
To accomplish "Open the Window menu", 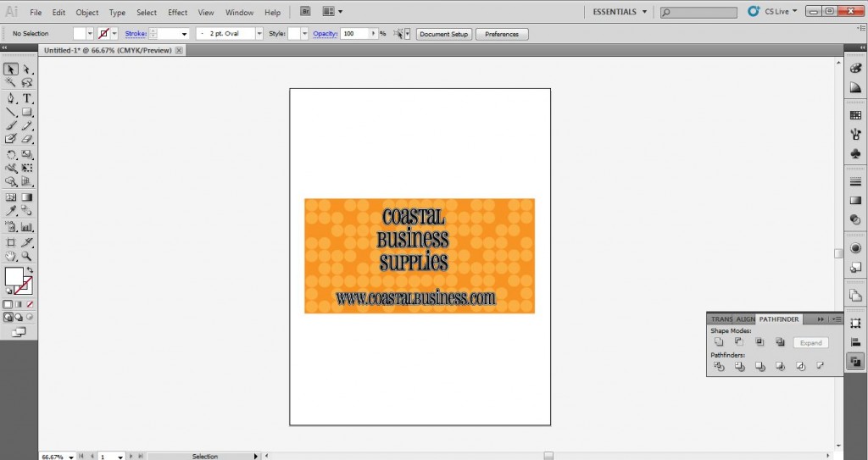I will [239, 12].
